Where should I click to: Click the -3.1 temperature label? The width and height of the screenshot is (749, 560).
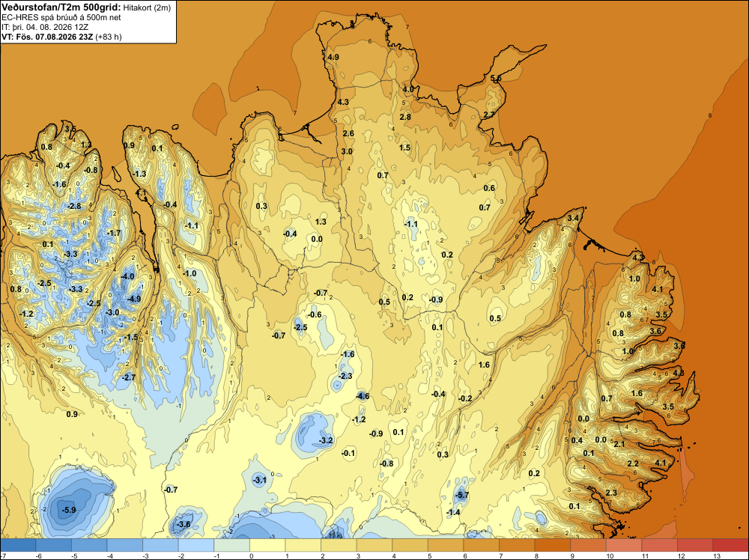[x=259, y=480]
